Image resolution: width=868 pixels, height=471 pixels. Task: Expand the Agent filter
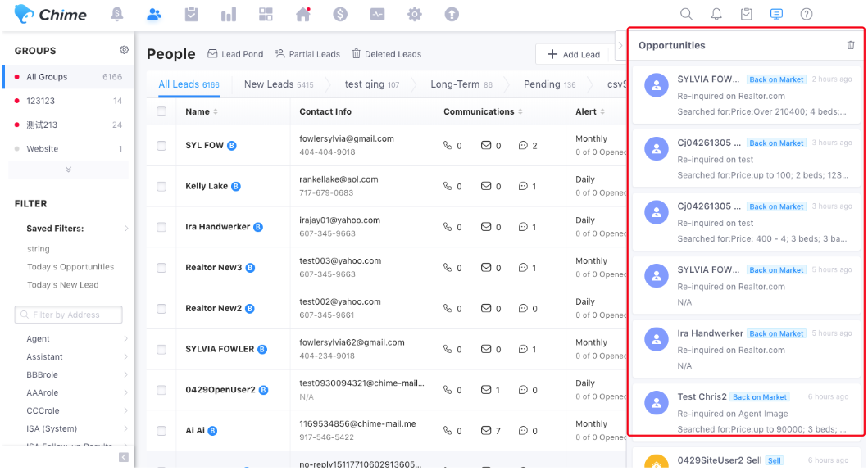point(126,338)
